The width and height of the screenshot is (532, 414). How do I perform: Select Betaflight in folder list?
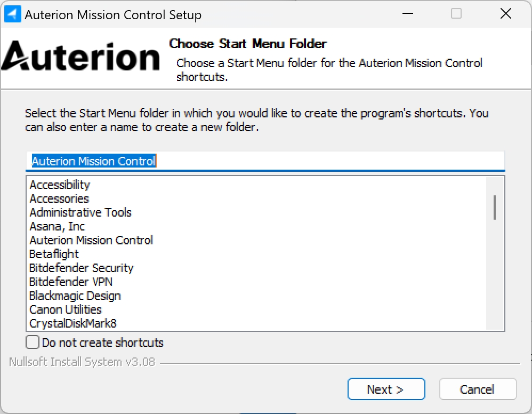[54, 254]
